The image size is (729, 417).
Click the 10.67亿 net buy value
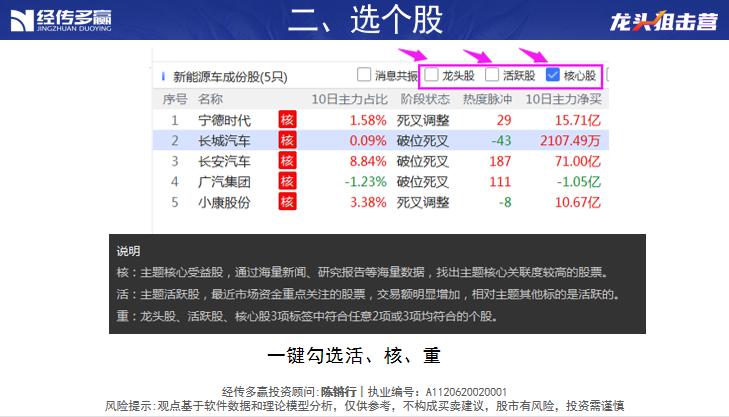pos(577,202)
